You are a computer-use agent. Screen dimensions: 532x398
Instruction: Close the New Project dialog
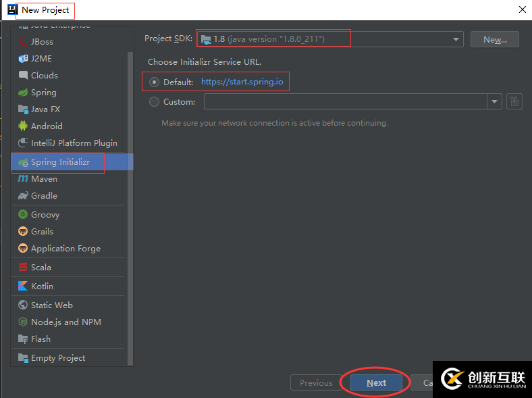coord(523,9)
